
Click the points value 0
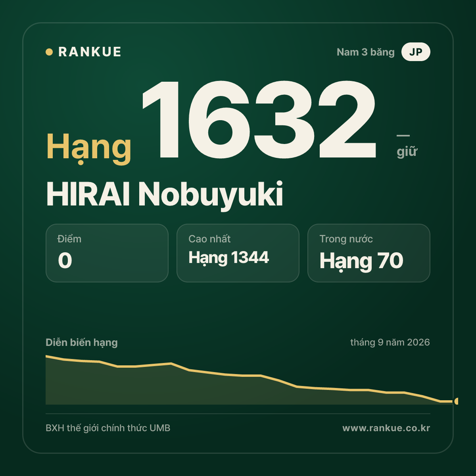pyautogui.click(x=65, y=261)
